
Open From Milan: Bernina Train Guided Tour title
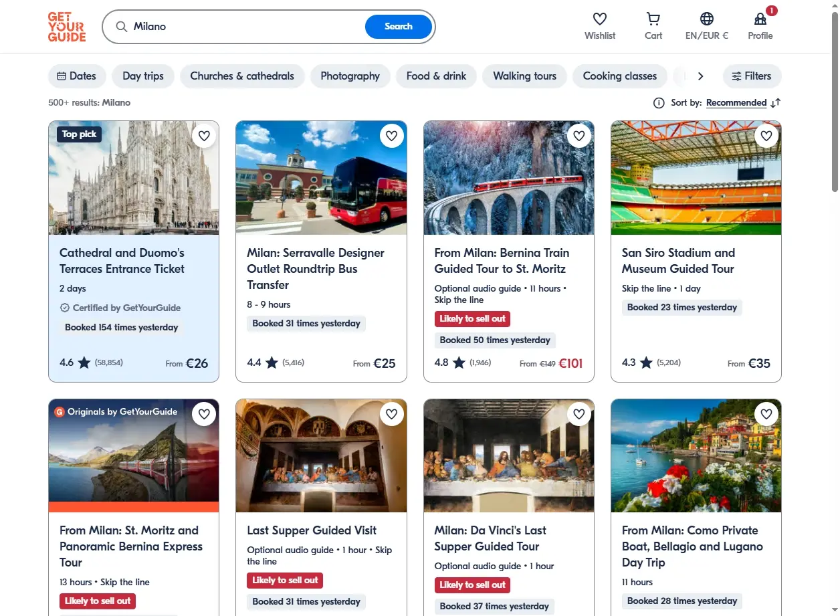tap(502, 261)
